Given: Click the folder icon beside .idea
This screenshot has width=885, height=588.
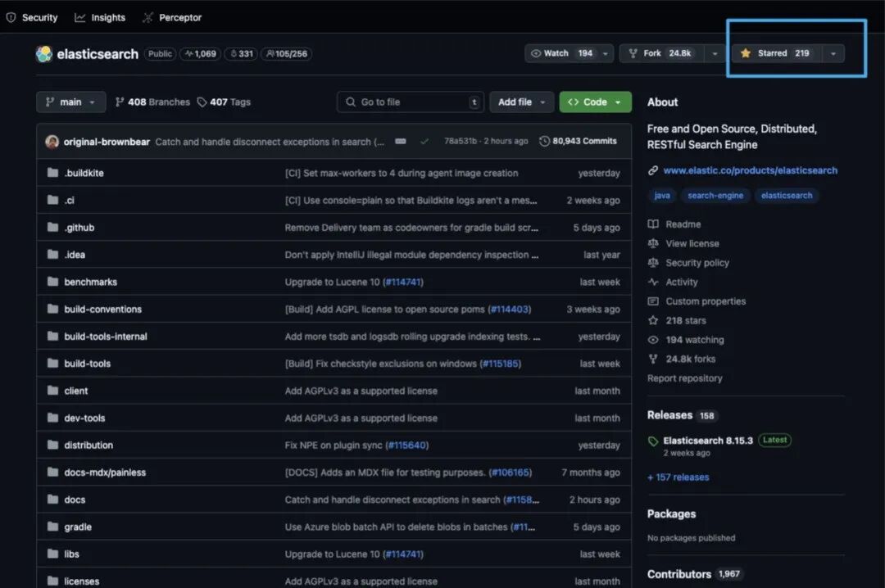Looking at the screenshot, I should tap(53, 255).
